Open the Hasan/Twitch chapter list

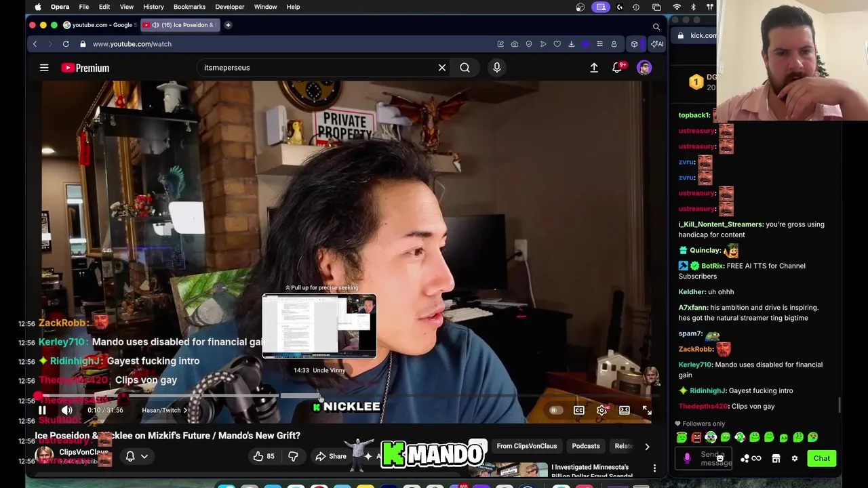pyautogui.click(x=164, y=410)
